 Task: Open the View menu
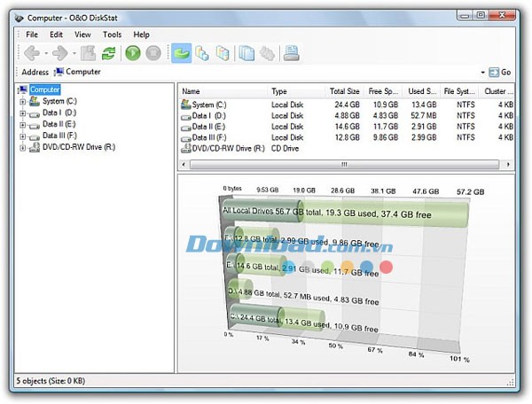[82, 35]
